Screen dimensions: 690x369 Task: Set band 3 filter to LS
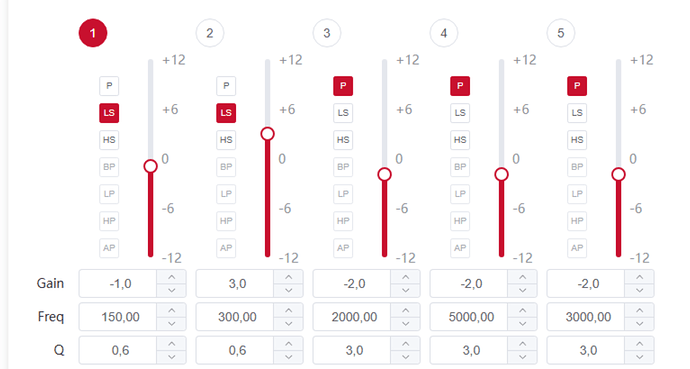pyautogui.click(x=343, y=113)
